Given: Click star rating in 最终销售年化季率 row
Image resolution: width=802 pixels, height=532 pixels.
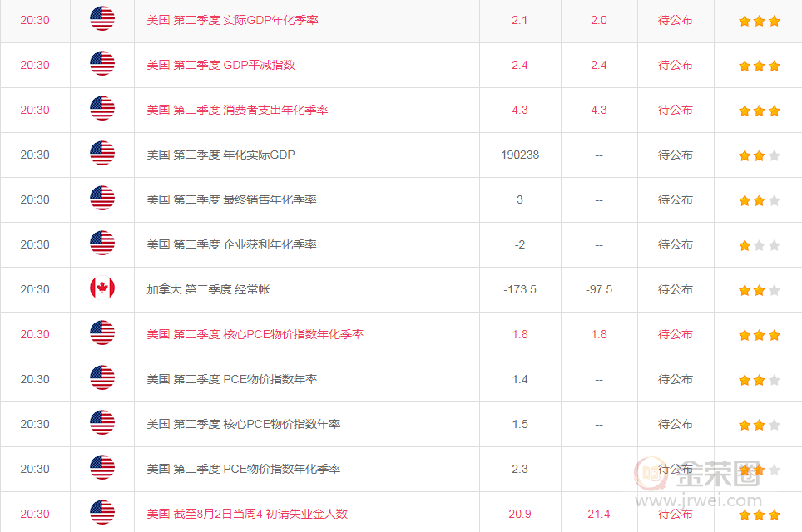Looking at the screenshot, I should (760, 201).
